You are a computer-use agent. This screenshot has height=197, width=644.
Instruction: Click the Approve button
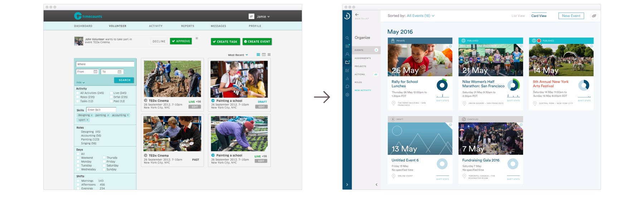click(x=181, y=41)
